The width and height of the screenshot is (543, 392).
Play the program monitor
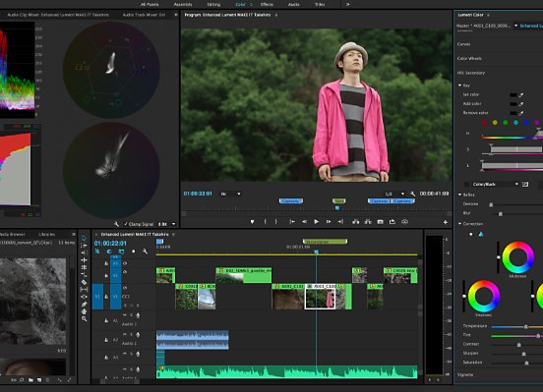tap(316, 222)
